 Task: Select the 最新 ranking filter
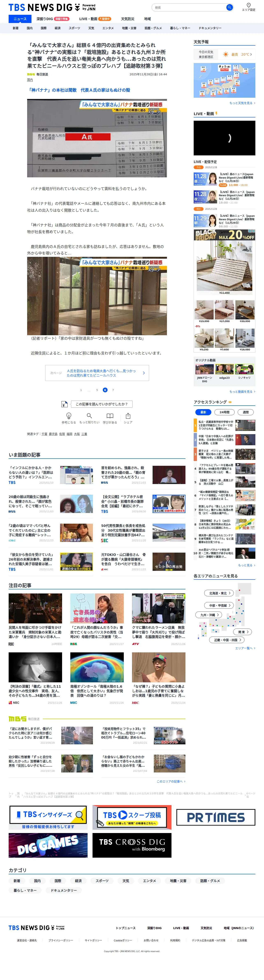point(203,412)
